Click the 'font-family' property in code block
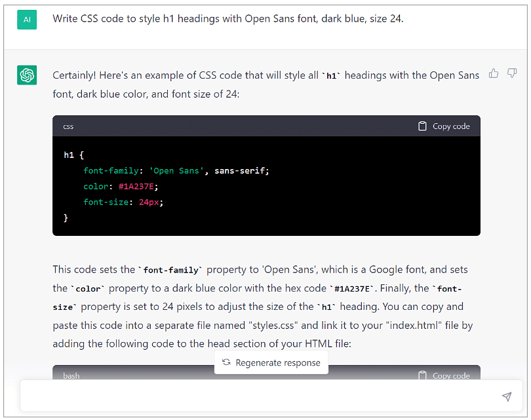The height and width of the screenshot is (420, 531). pos(111,170)
